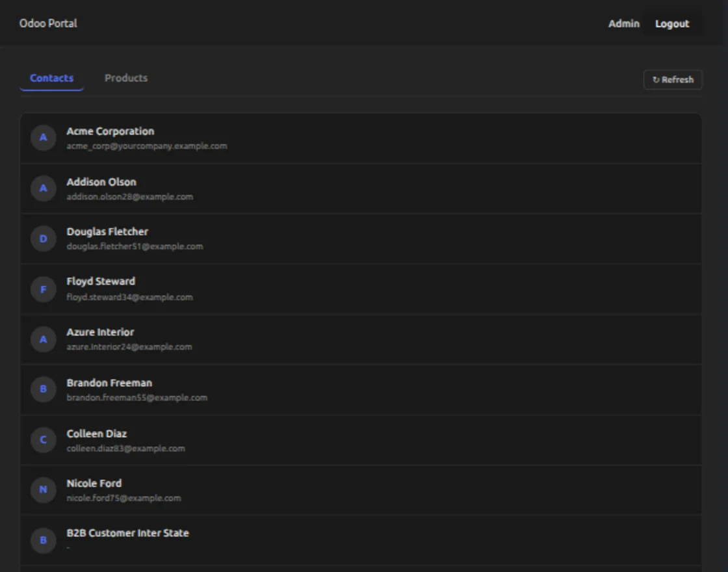This screenshot has height=572, width=728.
Task: Open the Acme Corporation contact name
Action: point(110,131)
